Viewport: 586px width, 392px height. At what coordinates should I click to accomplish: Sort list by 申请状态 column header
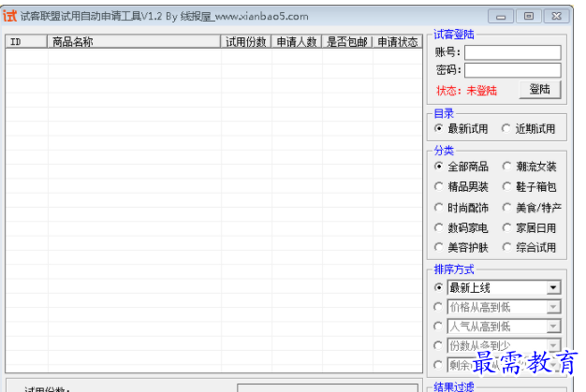point(397,41)
